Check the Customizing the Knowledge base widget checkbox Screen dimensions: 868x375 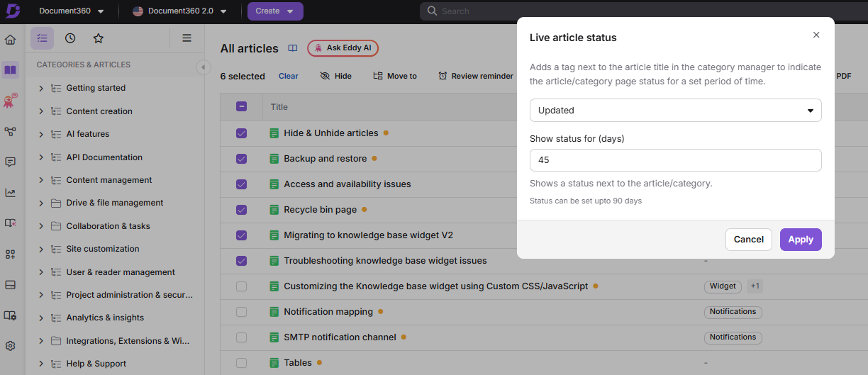click(241, 286)
